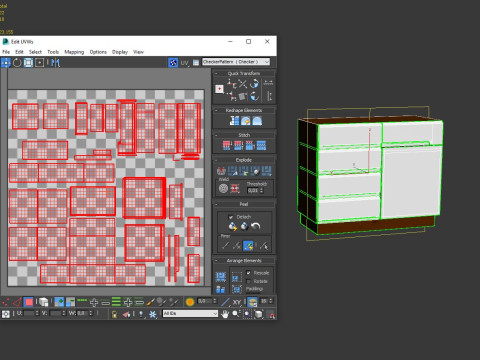Open the Select menu
The width and height of the screenshot is (480, 360).
(35, 52)
